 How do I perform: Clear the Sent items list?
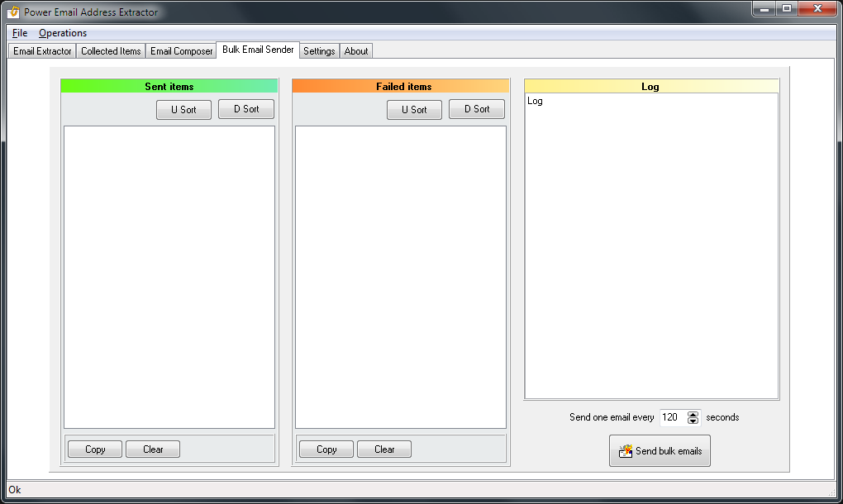pyautogui.click(x=153, y=449)
